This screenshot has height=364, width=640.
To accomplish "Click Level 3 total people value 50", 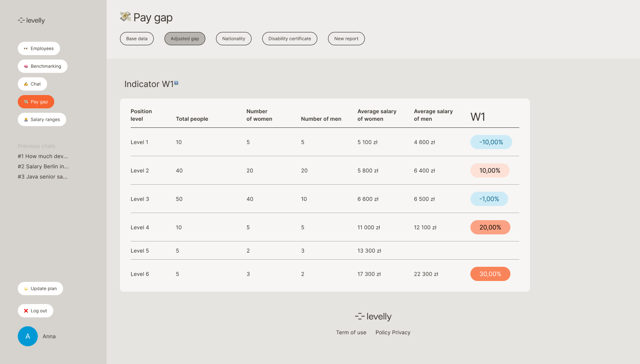I will 179,199.
